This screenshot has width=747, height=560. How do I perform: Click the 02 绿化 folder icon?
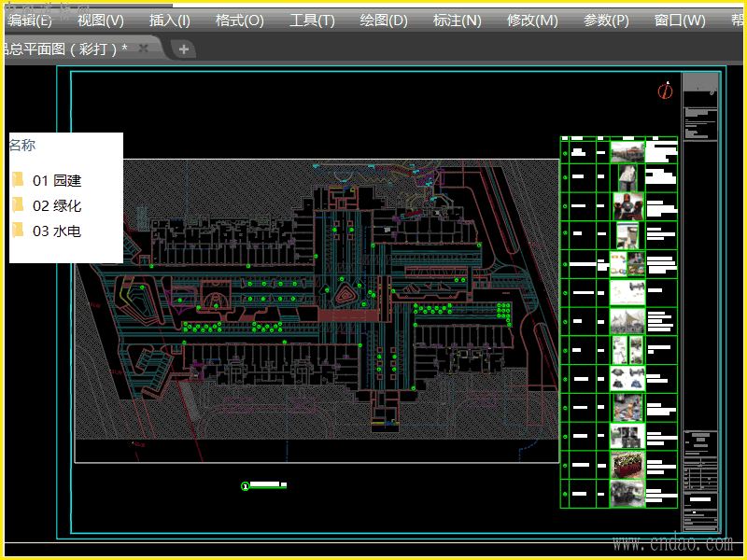(18, 205)
